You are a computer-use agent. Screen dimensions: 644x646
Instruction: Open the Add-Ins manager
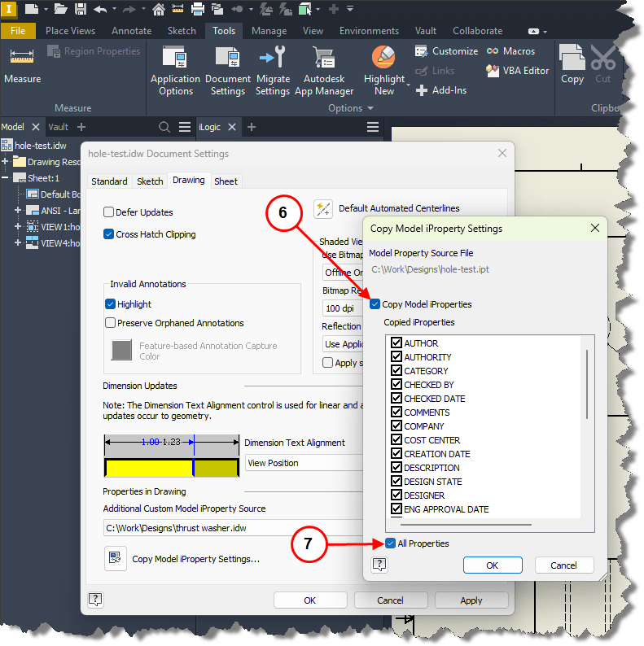(x=441, y=90)
